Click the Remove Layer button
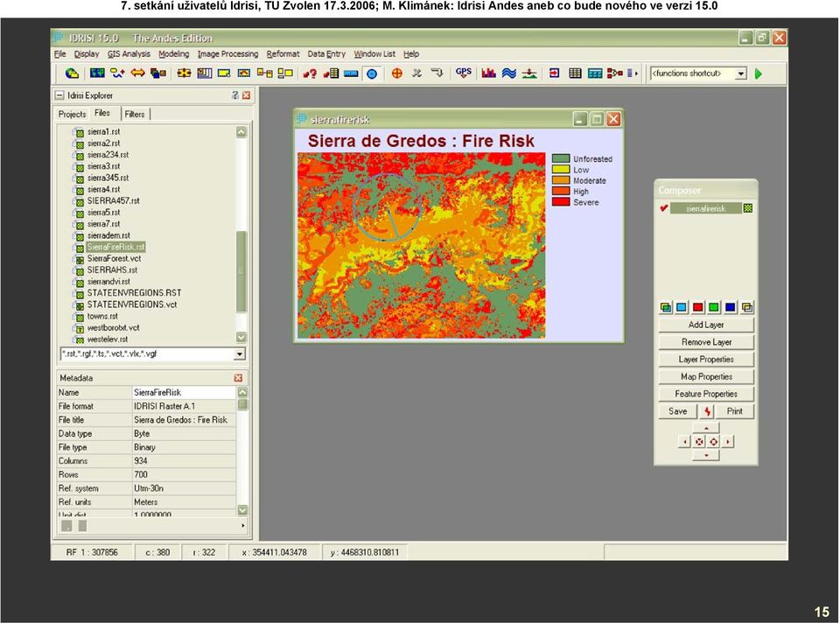Viewport: 840px width, 623px height. click(706, 342)
